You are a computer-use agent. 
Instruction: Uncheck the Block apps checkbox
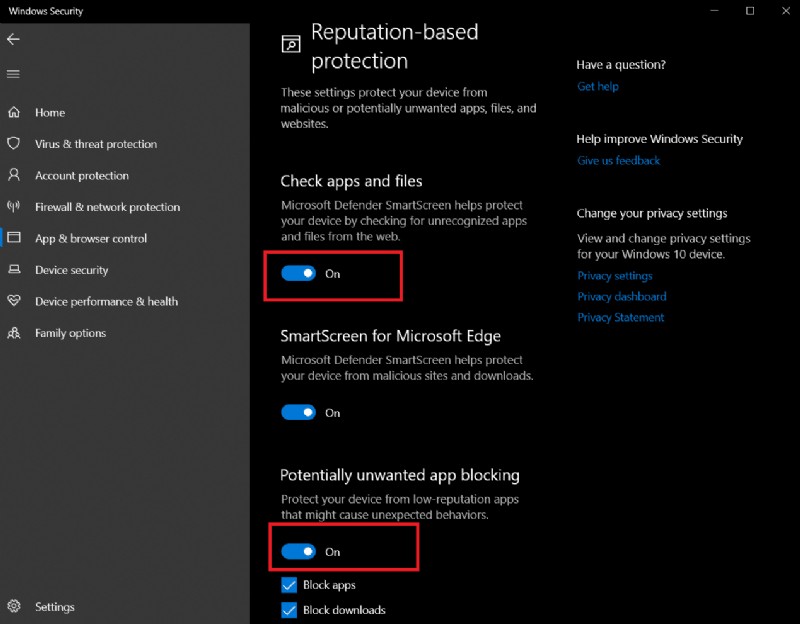tap(289, 585)
